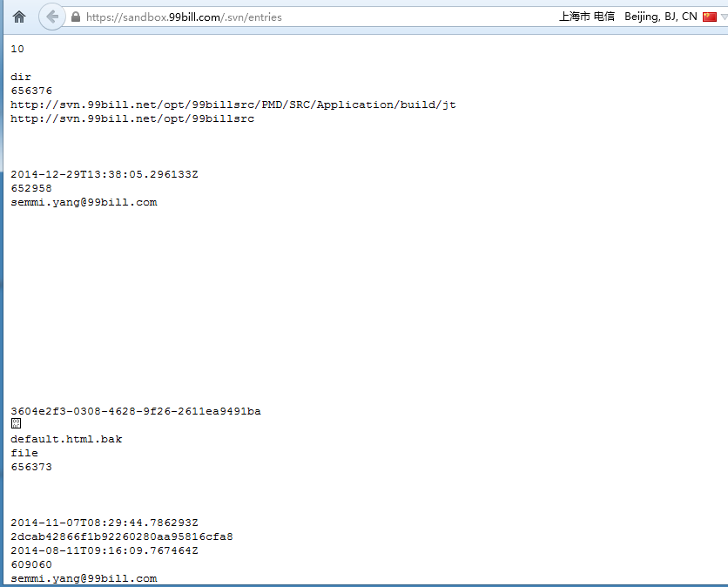The image size is (728, 587).
Task: Click the "上海市 电信" ISP label
Action: pos(586,17)
